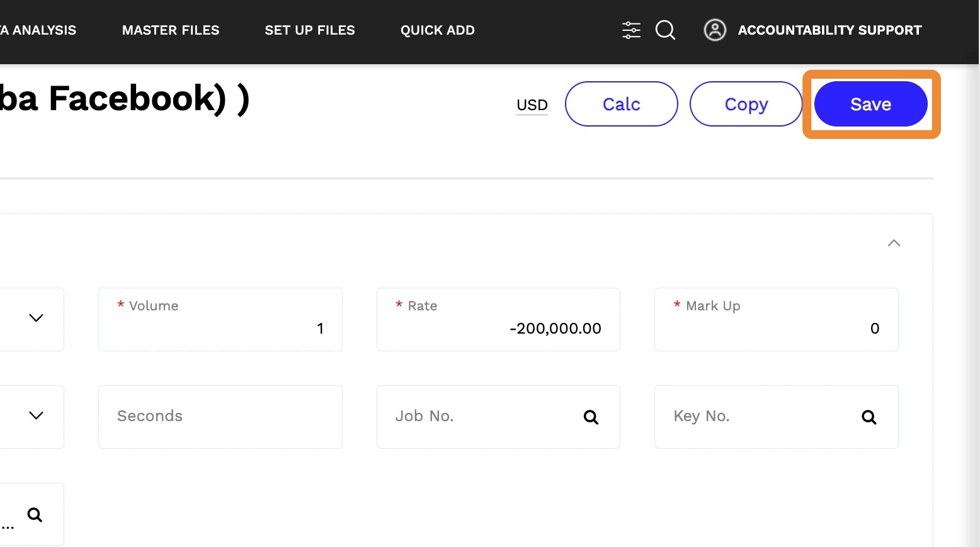Click the user profile avatar icon
This screenshot has height=547, width=980.
715,30
